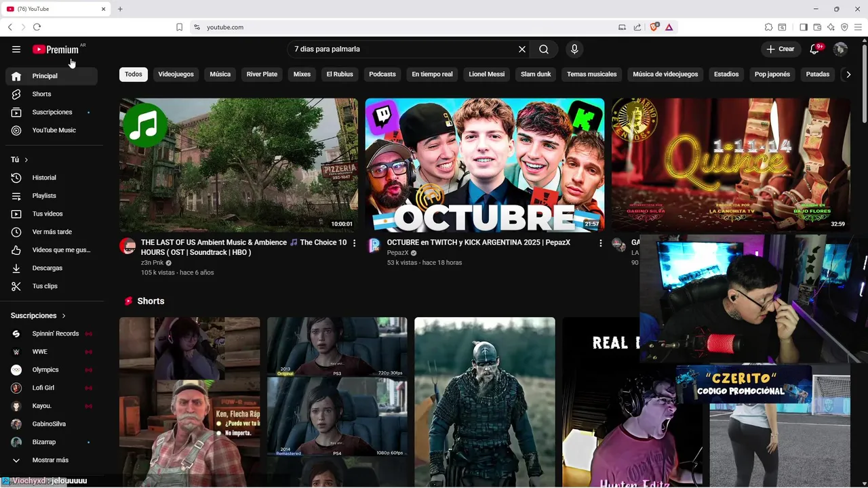Open Suscripciones feed in sidebar
This screenshot has width=868, height=488.
[x=52, y=112]
